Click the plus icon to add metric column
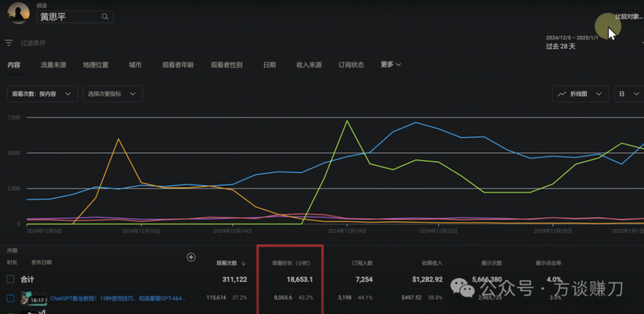The height and width of the screenshot is (314, 644). tap(191, 257)
